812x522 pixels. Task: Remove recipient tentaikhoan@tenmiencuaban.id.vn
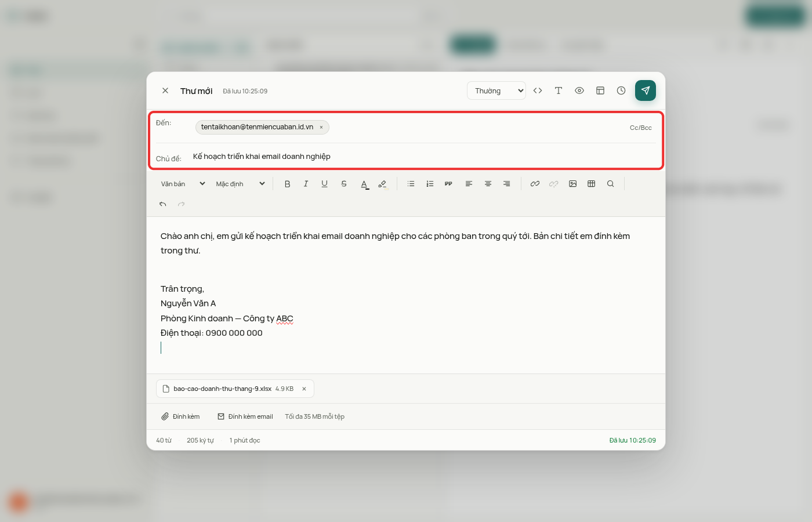click(x=321, y=128)
